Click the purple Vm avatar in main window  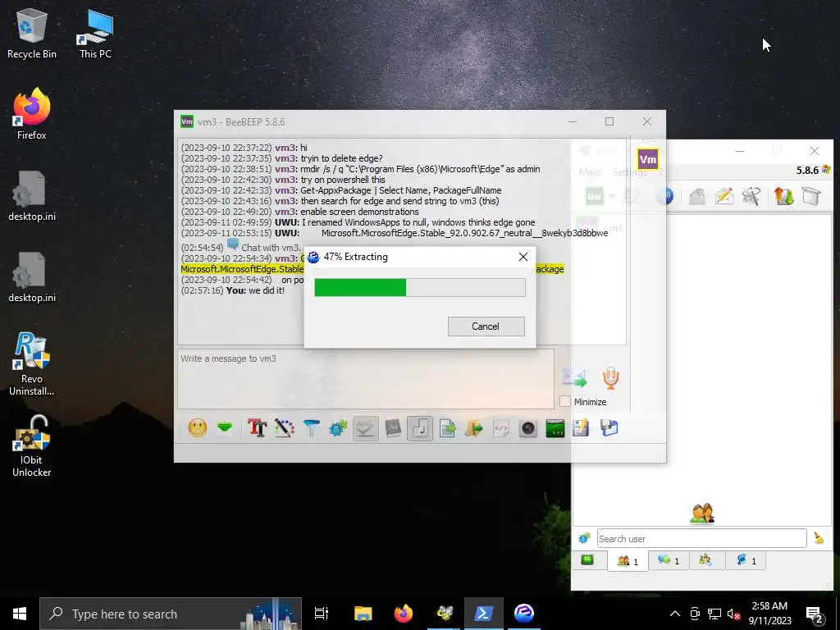coord(648,159)
